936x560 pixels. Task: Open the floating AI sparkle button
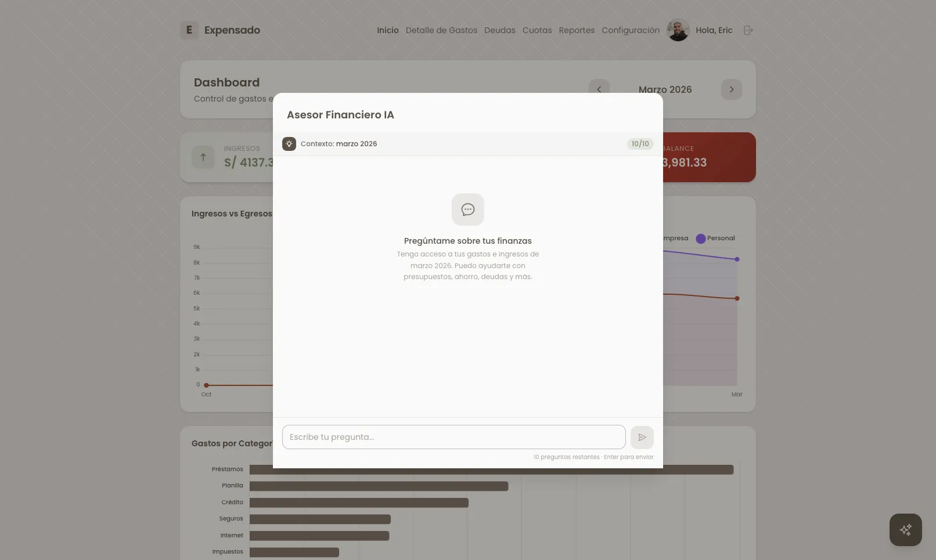905,529
